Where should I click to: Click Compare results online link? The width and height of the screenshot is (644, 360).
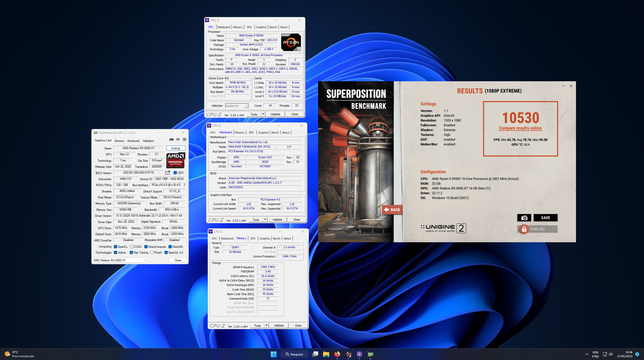pos(520,128)
